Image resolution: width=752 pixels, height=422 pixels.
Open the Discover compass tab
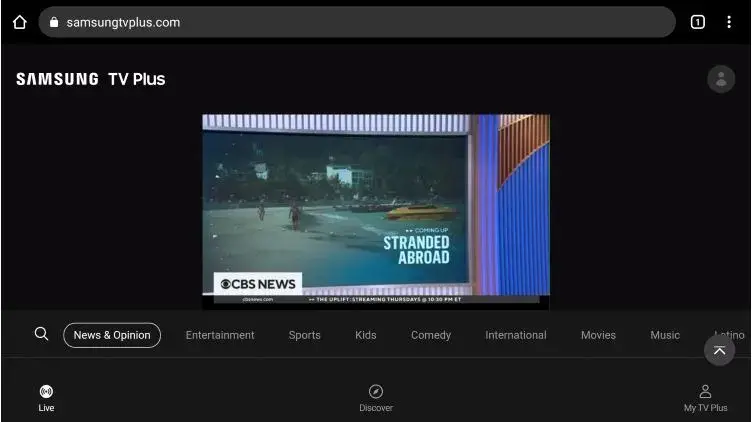click(x=376, y=399)
